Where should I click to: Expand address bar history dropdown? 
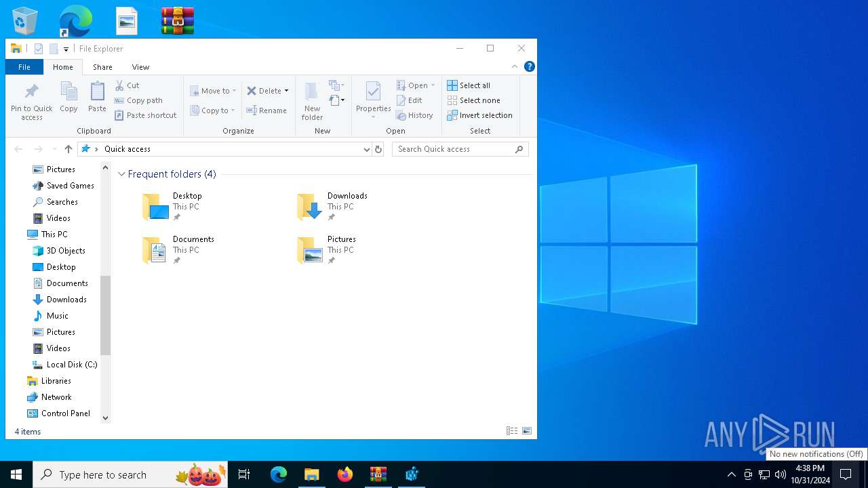click(x=367, y=149)
